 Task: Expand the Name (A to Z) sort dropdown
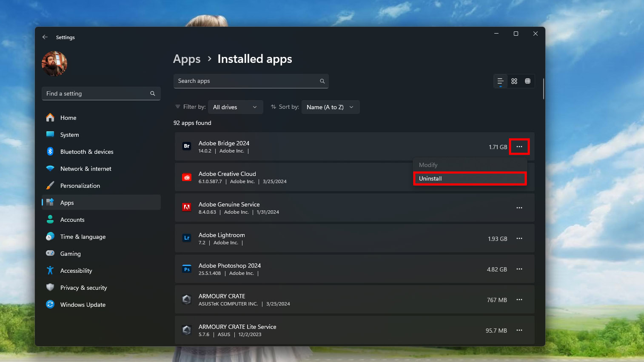(330, 107)
